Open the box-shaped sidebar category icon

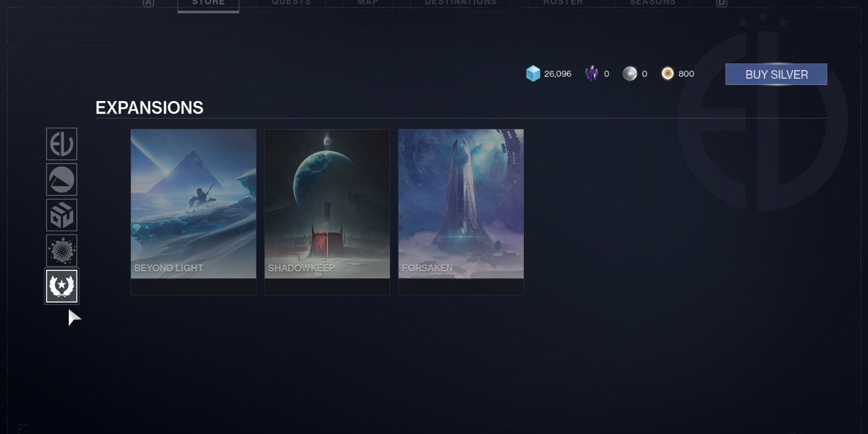pyautogui.click(x=62, y=215)
